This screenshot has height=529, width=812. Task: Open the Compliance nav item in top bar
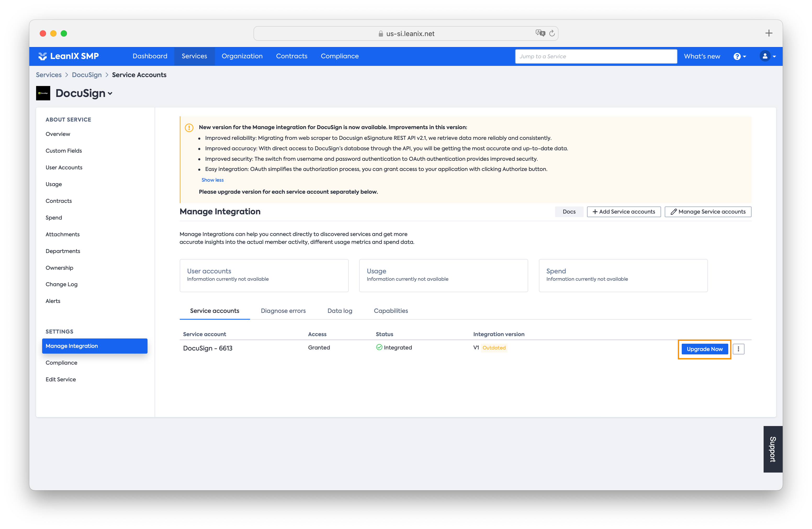point(340,56)
